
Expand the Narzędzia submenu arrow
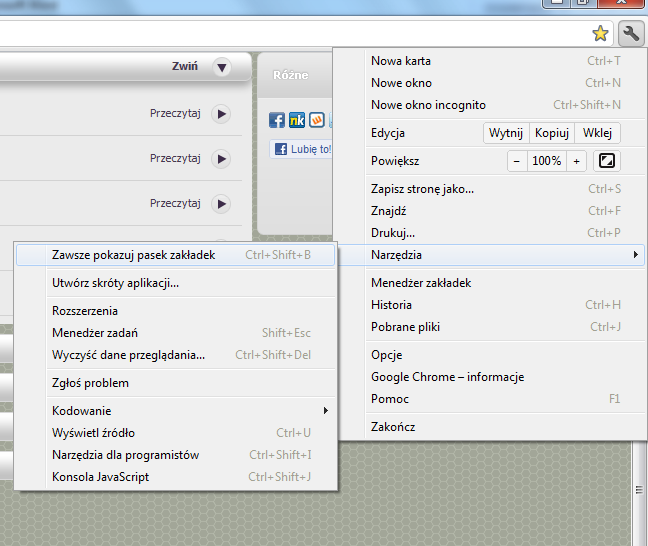click(x=636, y=255)
